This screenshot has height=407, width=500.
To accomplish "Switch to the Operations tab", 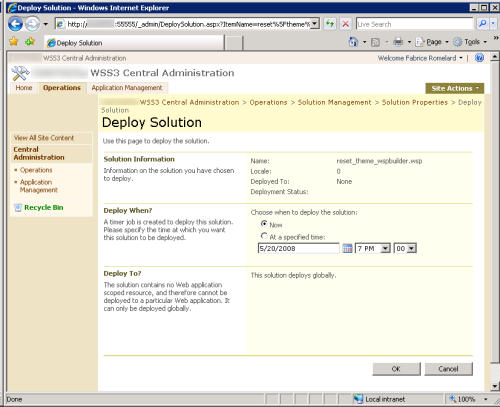I will click(62, 88).
